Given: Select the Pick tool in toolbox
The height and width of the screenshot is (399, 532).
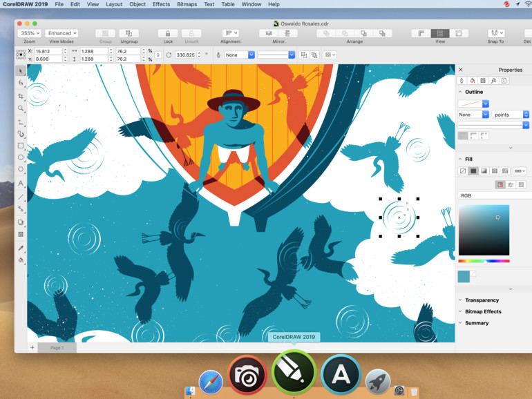Looking at the screenshot, I should click(21, 71).
